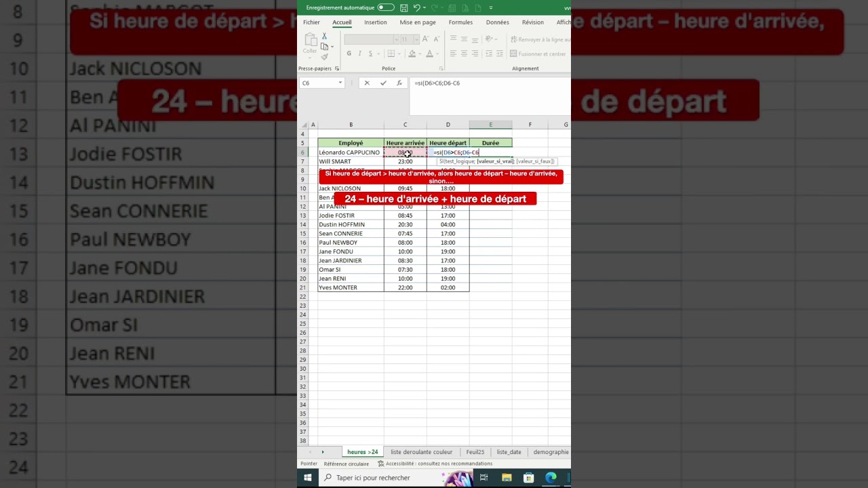Click the Save floppy disk icon
The height and width of the screenshot is (488, 868).
404,7
